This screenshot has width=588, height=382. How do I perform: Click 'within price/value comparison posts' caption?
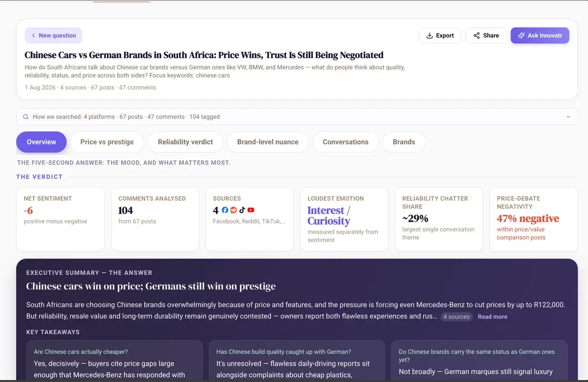521,233
